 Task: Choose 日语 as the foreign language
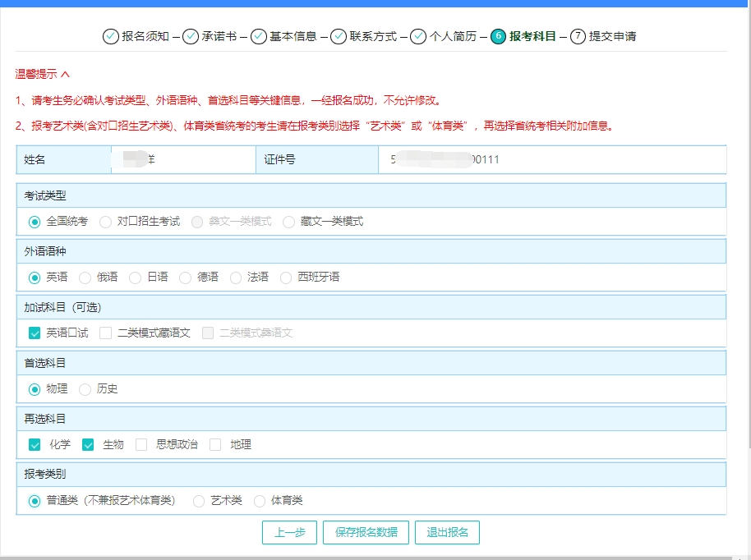coord(135,277)
